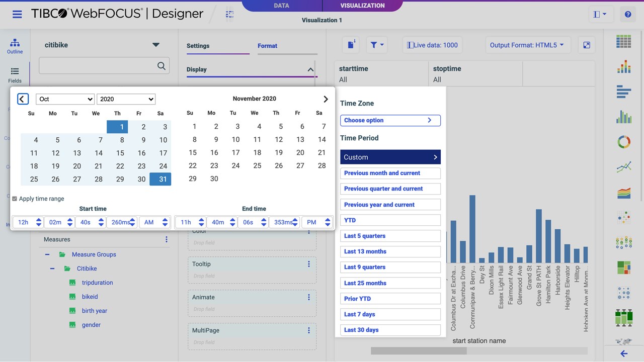Click the help question mark icon
Screen dimensions: 644x362
628,15
